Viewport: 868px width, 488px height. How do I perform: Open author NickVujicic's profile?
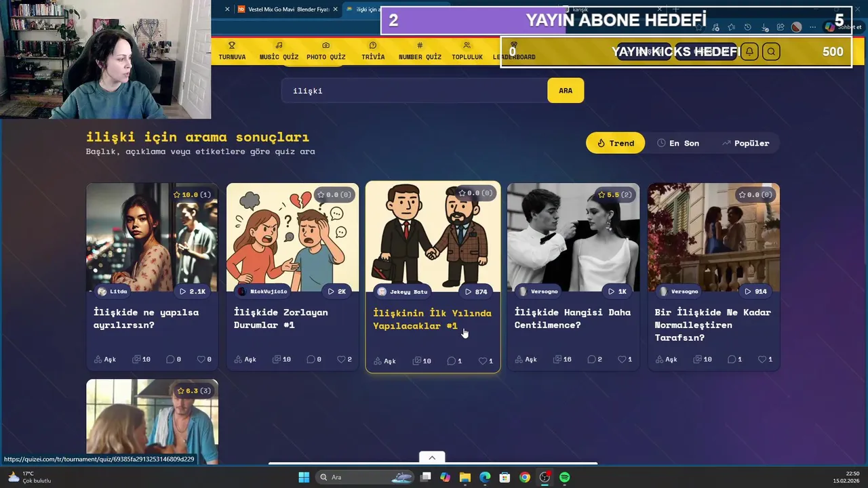(x=262, y=291)
